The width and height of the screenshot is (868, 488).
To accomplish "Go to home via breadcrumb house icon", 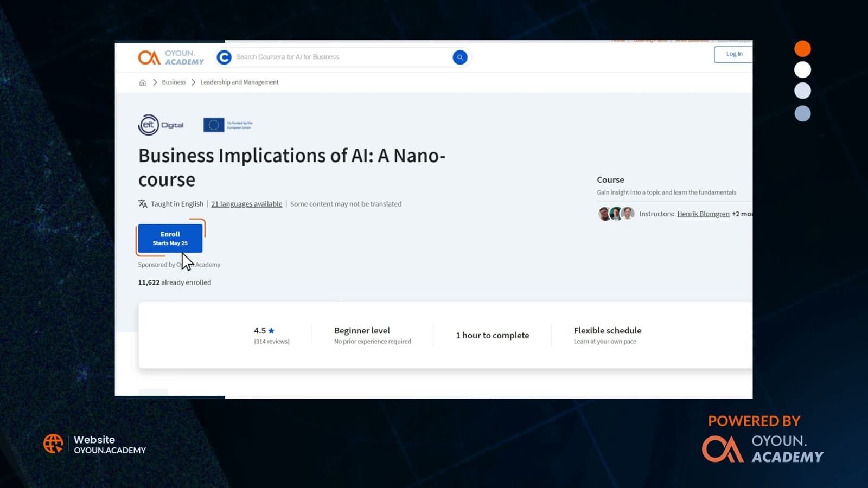I will click(x=143, y=82).
